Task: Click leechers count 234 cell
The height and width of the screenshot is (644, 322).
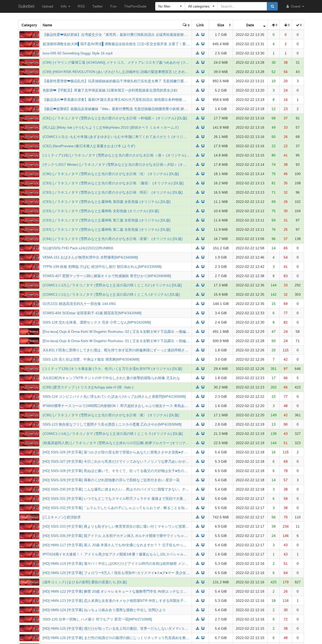Action: click(286, 526)
